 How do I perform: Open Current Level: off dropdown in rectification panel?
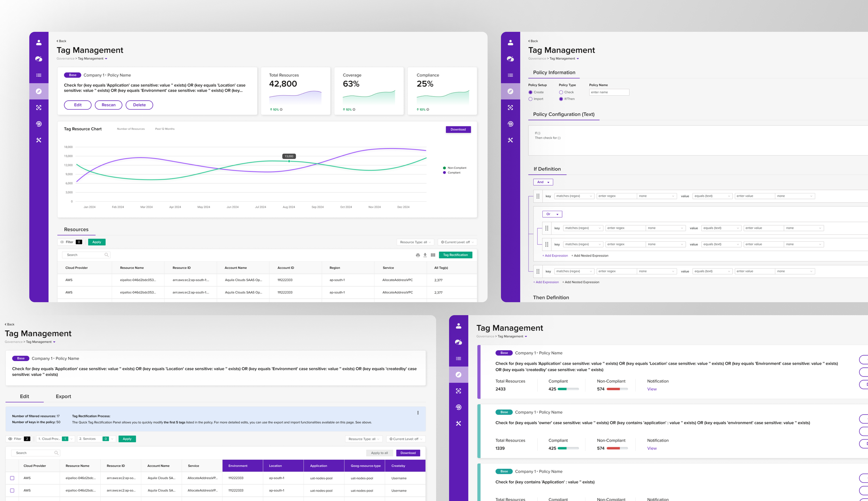tap(406, 439)
